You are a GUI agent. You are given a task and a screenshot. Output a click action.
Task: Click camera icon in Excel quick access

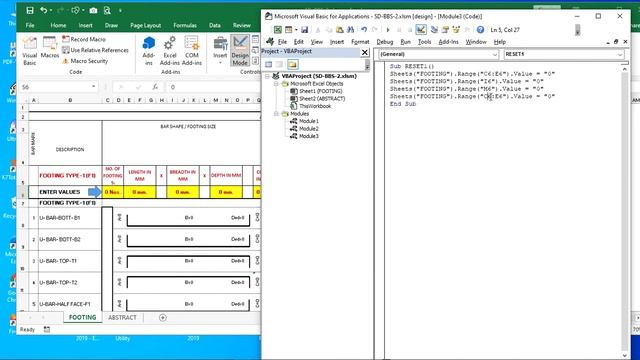tap(93, 11)
